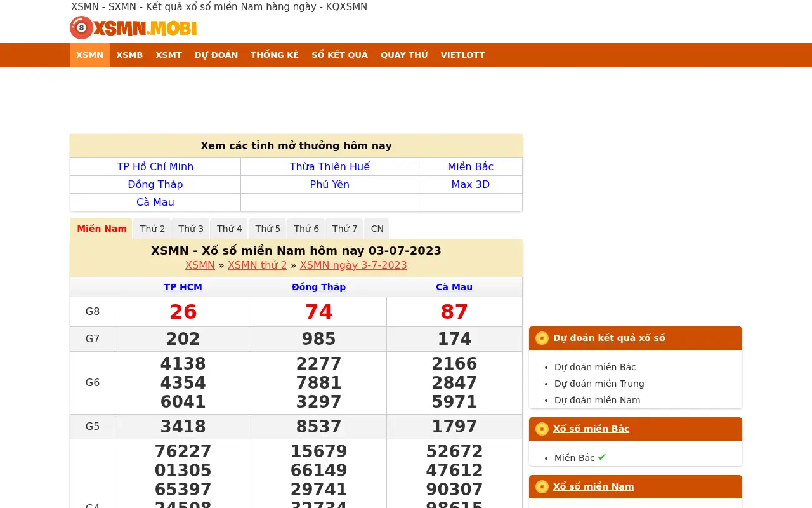Switch to the CN tab
The width and height of the screenshot is (812, 508).
pyautogui.click(x=377, y=229)
